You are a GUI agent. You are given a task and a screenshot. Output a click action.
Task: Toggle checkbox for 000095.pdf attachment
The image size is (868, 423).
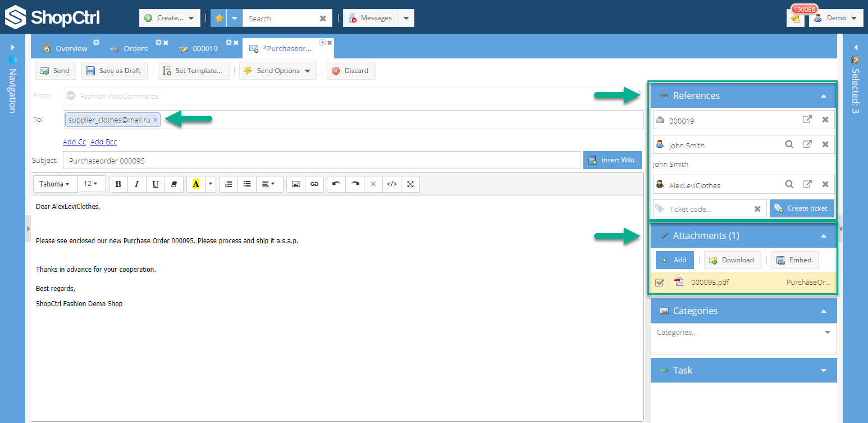coord(660,283)
